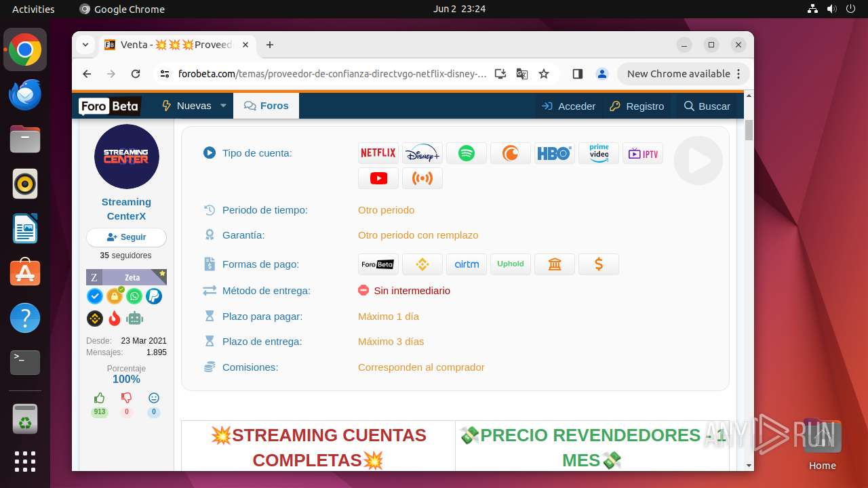
Task: Click the Registro sign-up link
Action: point(637,106)
